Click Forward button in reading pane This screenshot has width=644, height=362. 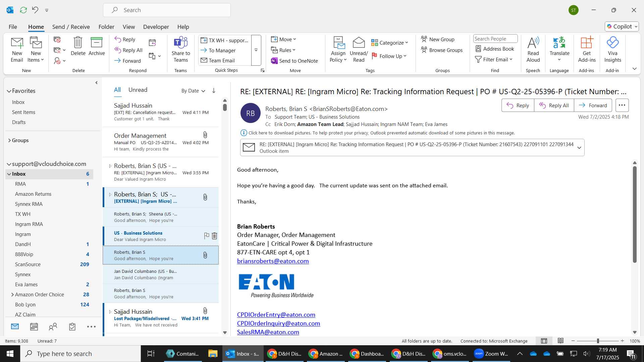593,105
